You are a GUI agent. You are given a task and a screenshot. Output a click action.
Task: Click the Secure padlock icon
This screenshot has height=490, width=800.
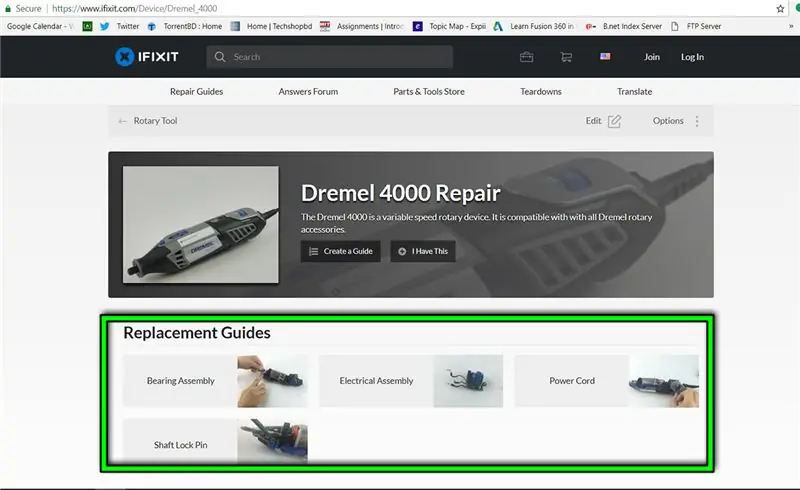click(8, 9)
